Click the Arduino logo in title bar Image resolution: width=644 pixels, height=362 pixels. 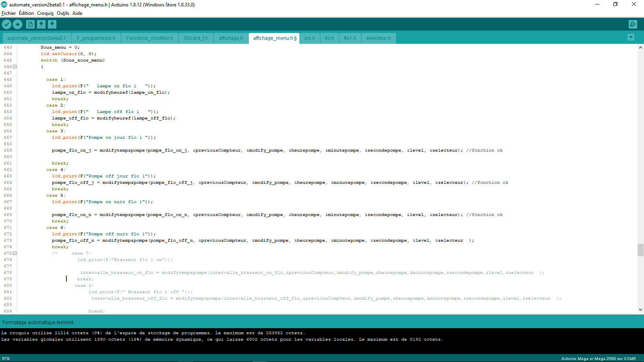(4, 4)
